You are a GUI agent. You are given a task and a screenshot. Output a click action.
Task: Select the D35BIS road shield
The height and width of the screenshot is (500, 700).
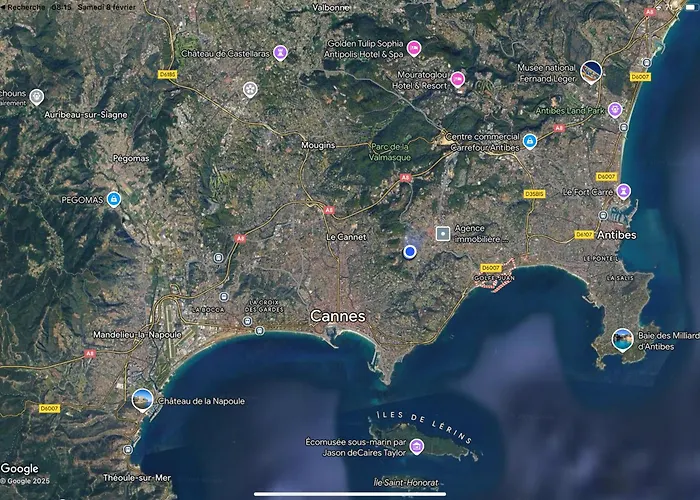pos(534,194)
